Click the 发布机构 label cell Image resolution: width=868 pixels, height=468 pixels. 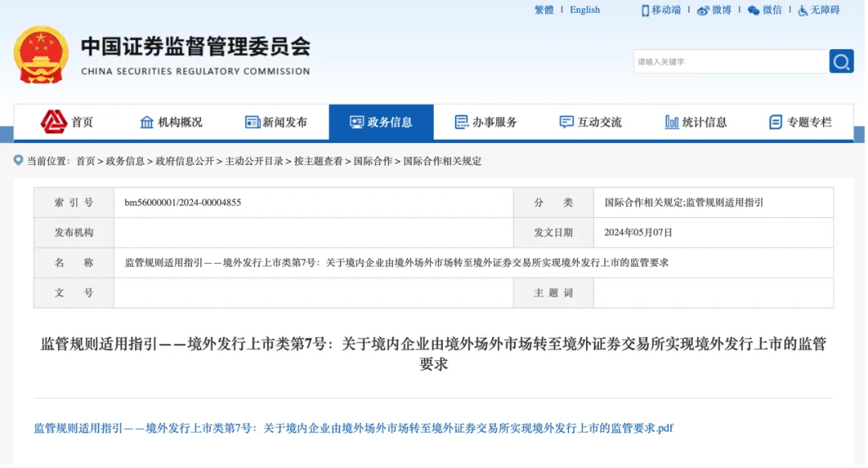click(74, 233)
